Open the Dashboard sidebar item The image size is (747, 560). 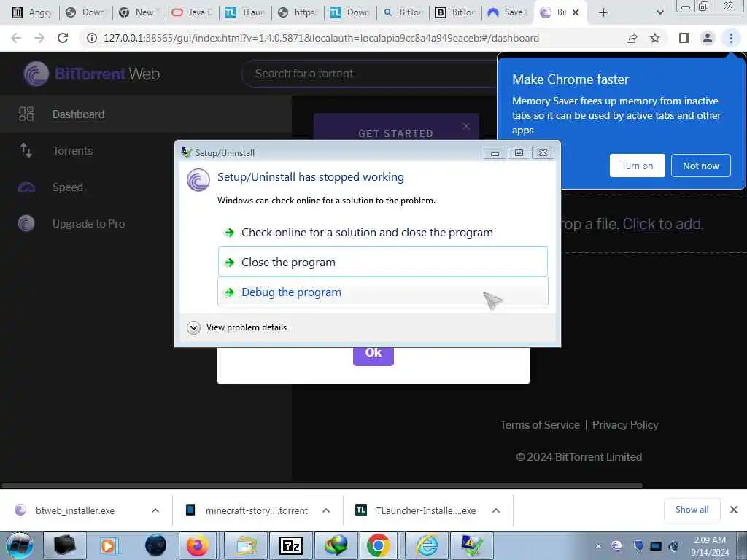click(x=146, y=114)
